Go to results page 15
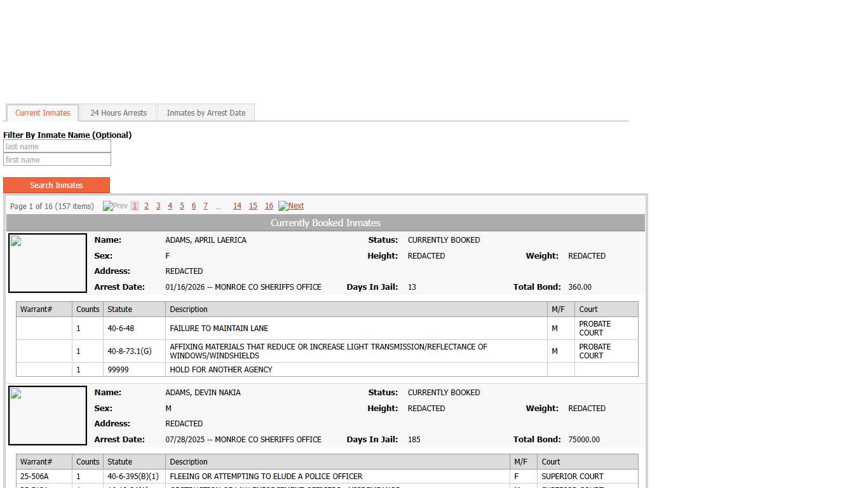The height and width of the screenshot is (488, 868). [x=253, y=206]
